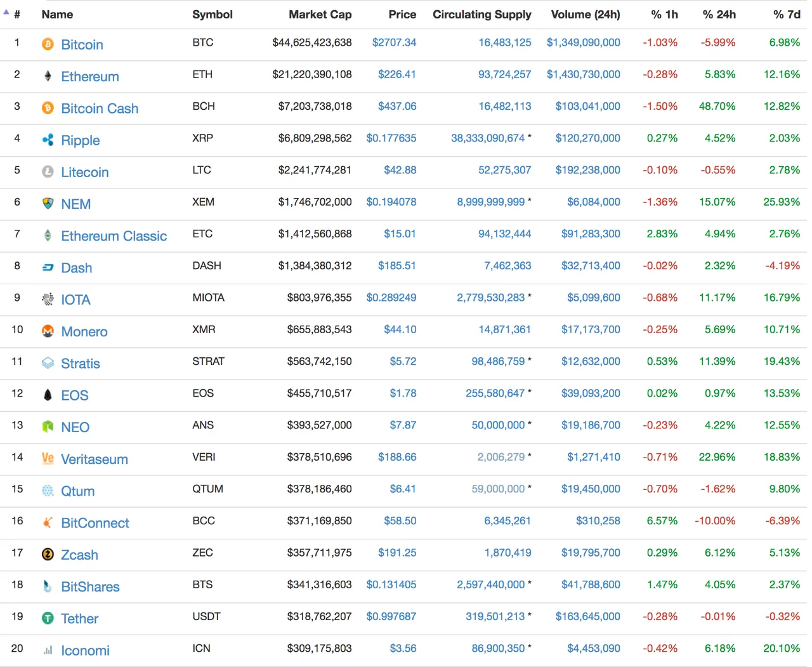Click the NEM shield logo icon
The width and height of the screenshot is (812, 667).
tap(48, 204)
